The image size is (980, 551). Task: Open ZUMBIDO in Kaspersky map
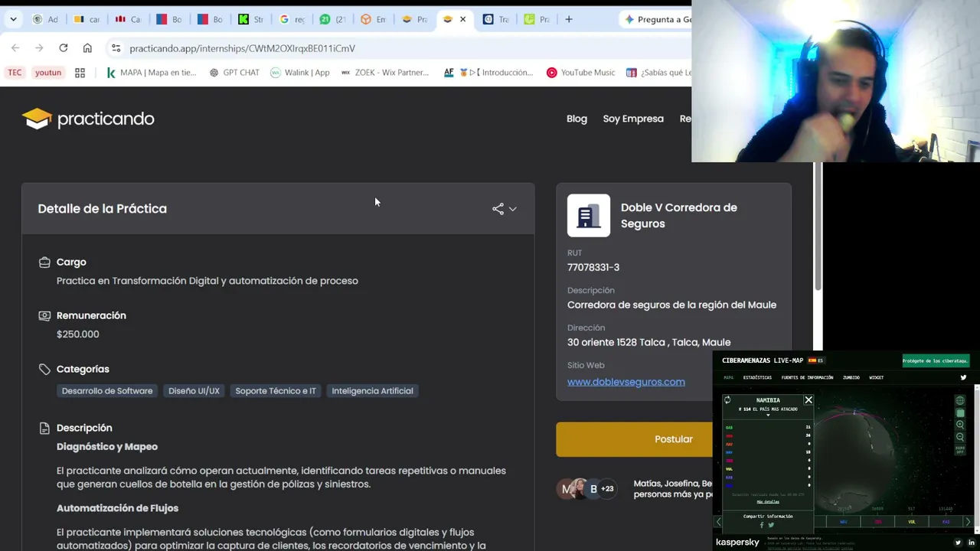[x=851, y=377]
